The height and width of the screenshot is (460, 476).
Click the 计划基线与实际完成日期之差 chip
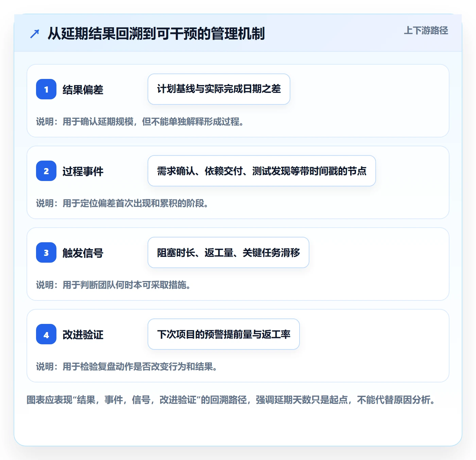point(219,89)
